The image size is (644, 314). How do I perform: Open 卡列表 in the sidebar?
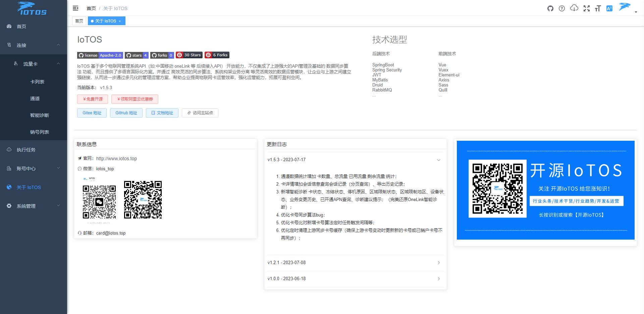34,82
